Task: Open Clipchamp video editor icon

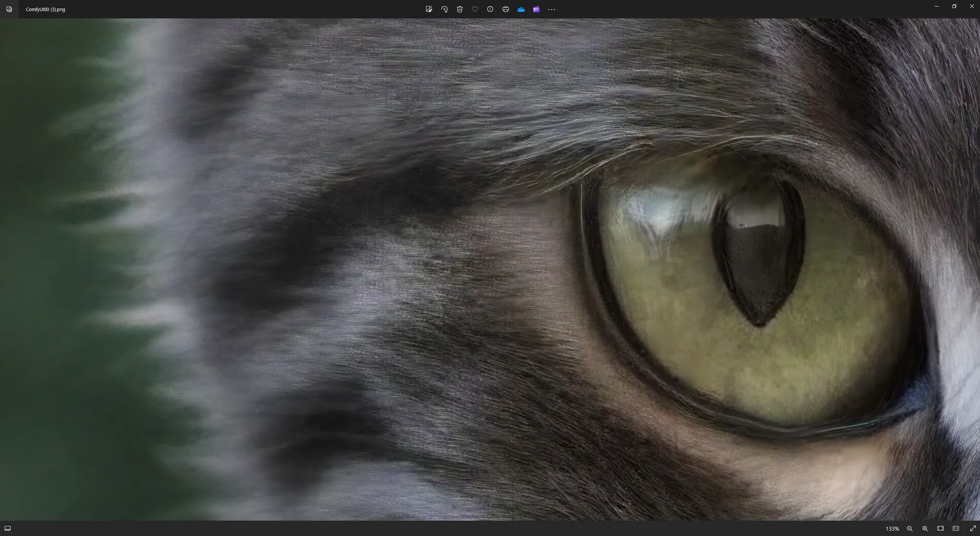Action: coord(536,9)
